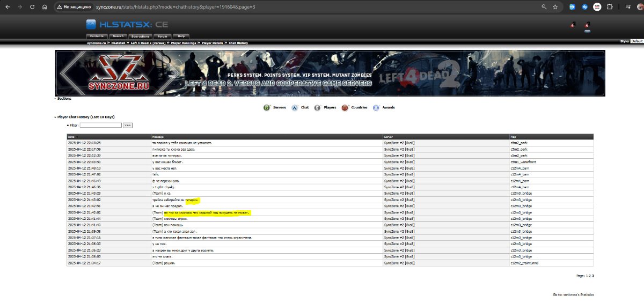Open the Awards section link

(389, 108)
